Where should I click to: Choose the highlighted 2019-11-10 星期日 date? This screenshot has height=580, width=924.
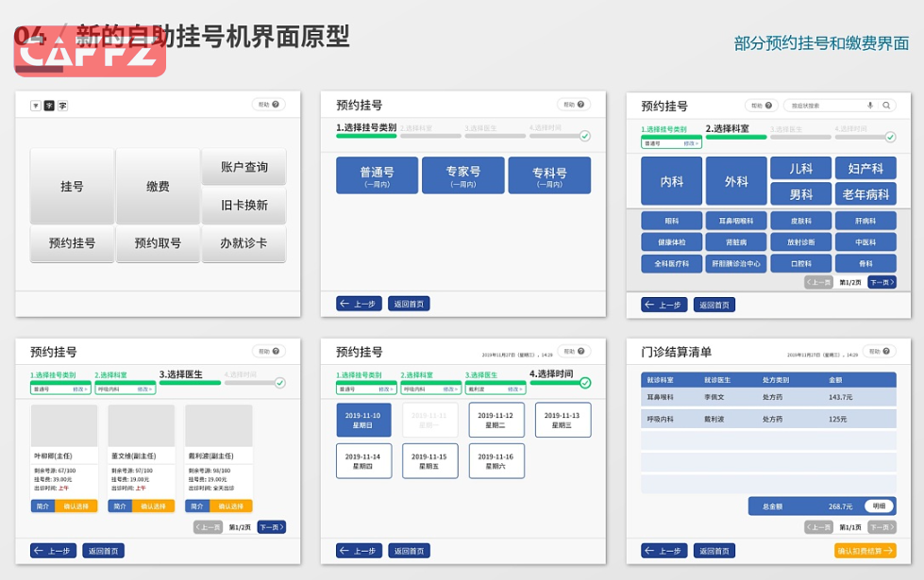pos(363,420)
